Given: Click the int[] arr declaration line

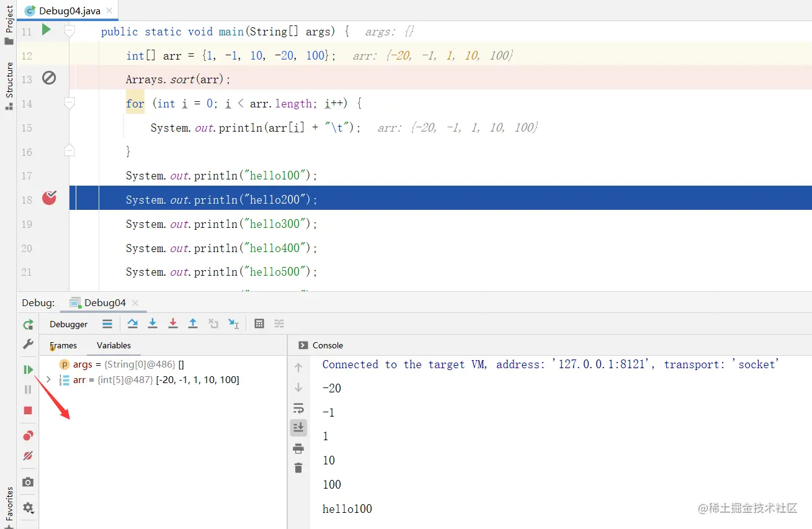Looking at the screenshot, I should 231,55.
